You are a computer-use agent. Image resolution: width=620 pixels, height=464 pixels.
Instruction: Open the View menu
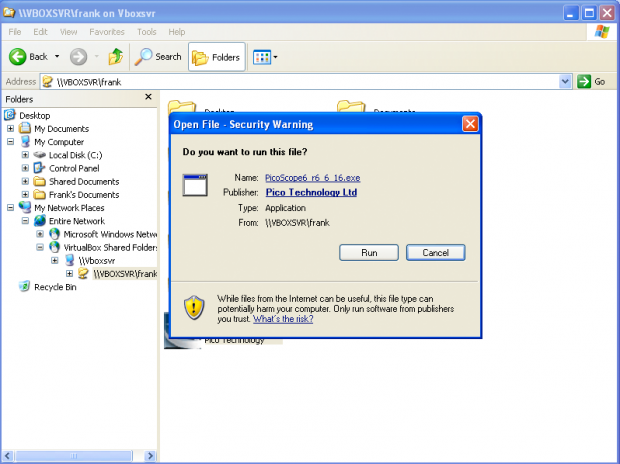pyautogui.click(x=68, y=32)
